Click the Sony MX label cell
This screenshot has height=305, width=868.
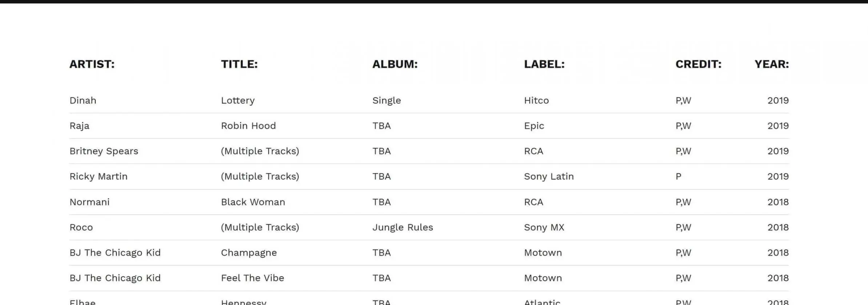click(x=544, y=227)
